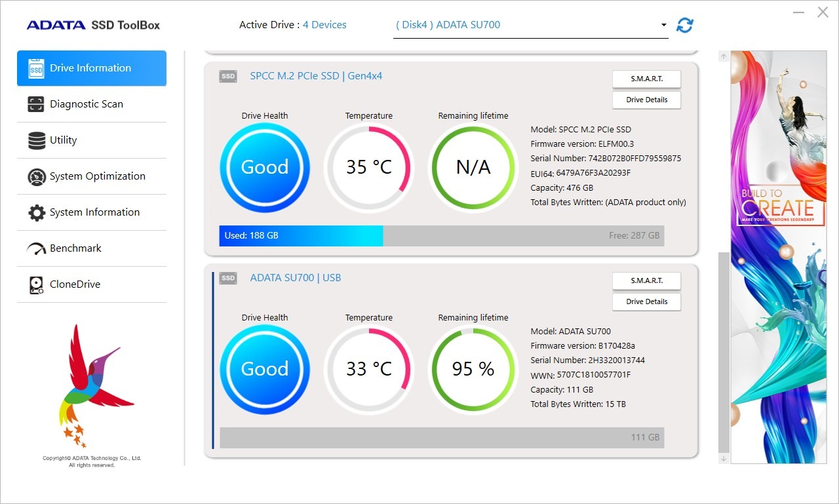Click the ADATA SU700 Good health circle
The width and height of the screenshot is (839, 504).
coord(265,370)
